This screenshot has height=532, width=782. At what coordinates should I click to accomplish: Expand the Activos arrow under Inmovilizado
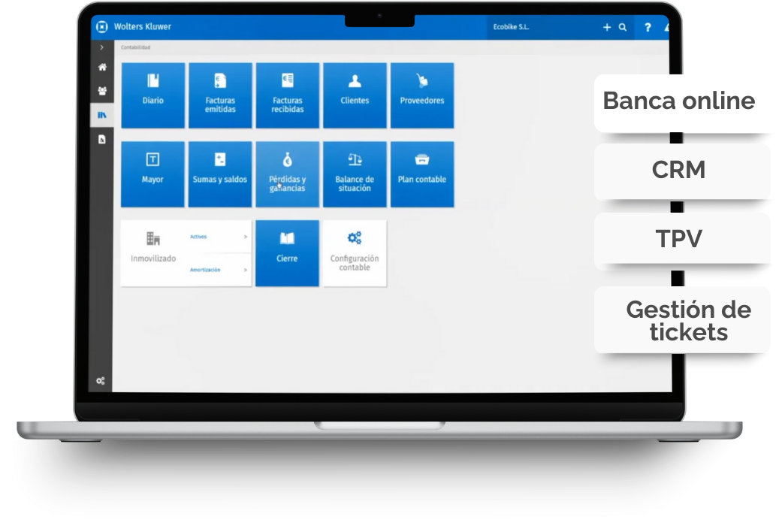(246, 237)
